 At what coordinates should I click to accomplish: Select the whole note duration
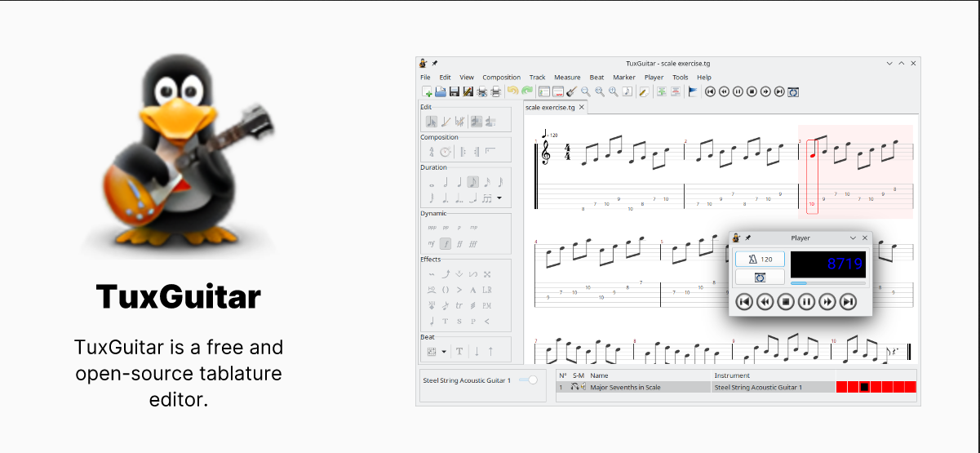click(432, 184)
